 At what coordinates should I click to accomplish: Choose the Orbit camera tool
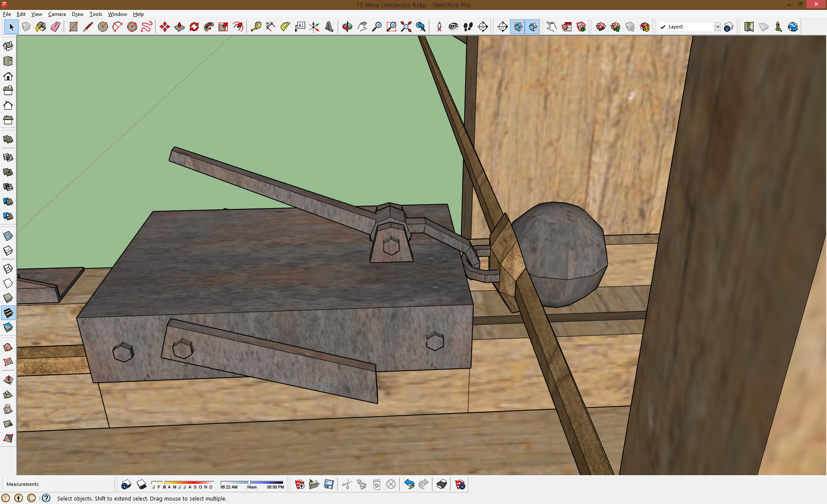[x=347, y=27]
